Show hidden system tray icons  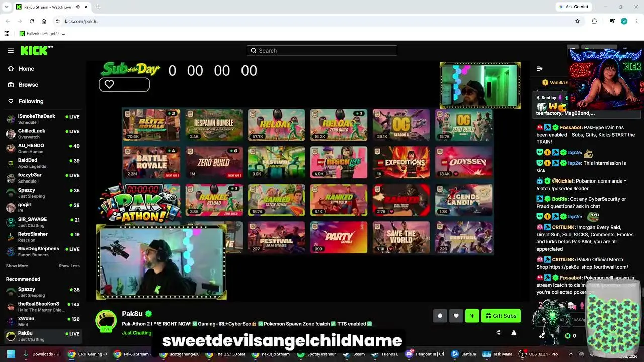pos(570,354)
